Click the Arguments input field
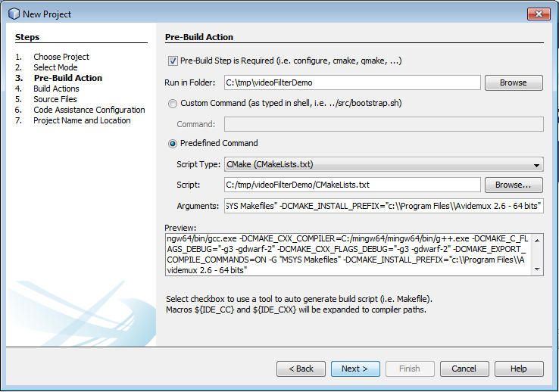 click(383, 206)
